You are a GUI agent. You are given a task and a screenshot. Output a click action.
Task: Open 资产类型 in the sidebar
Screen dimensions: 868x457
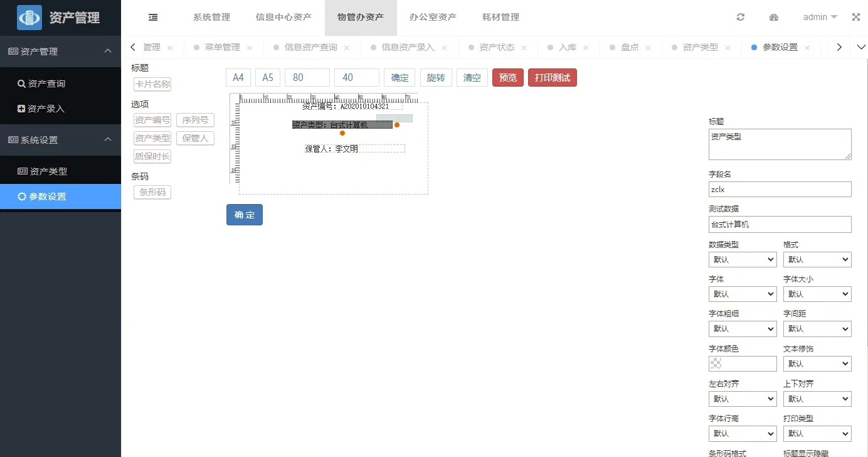(60, 171)
